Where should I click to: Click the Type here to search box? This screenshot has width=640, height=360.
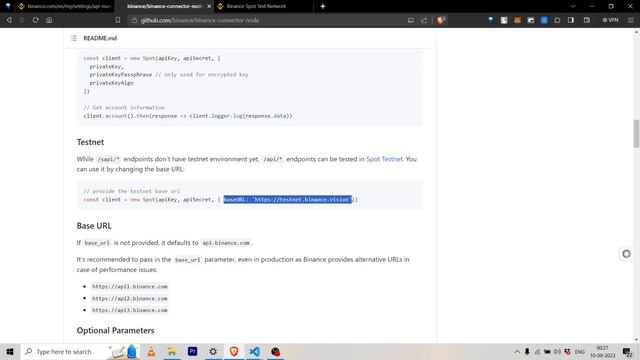point(64,351)
